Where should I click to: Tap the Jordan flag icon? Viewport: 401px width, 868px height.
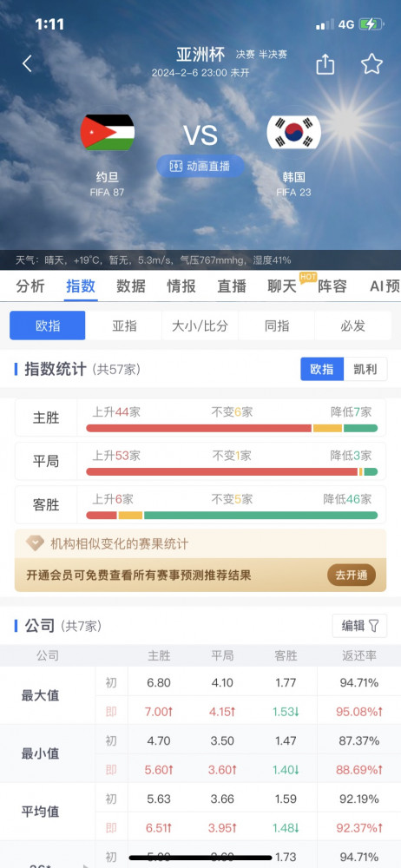[x=108, y=132]
